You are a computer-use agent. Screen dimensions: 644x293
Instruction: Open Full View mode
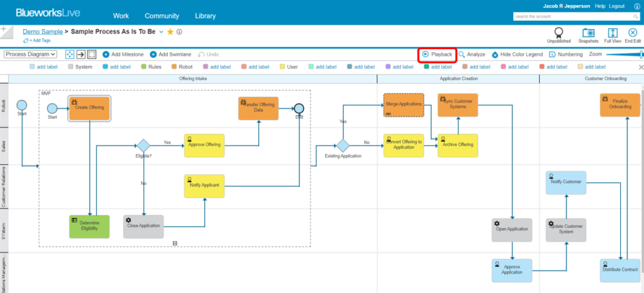(612, 33)
